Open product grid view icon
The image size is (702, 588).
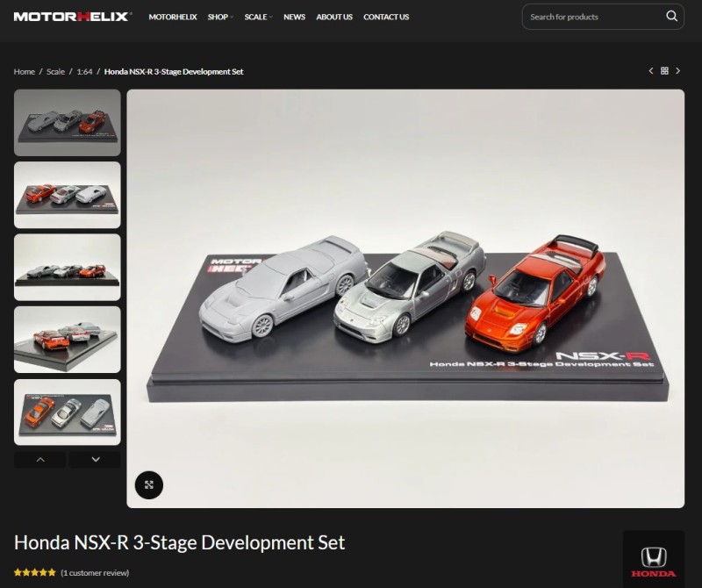664,71
